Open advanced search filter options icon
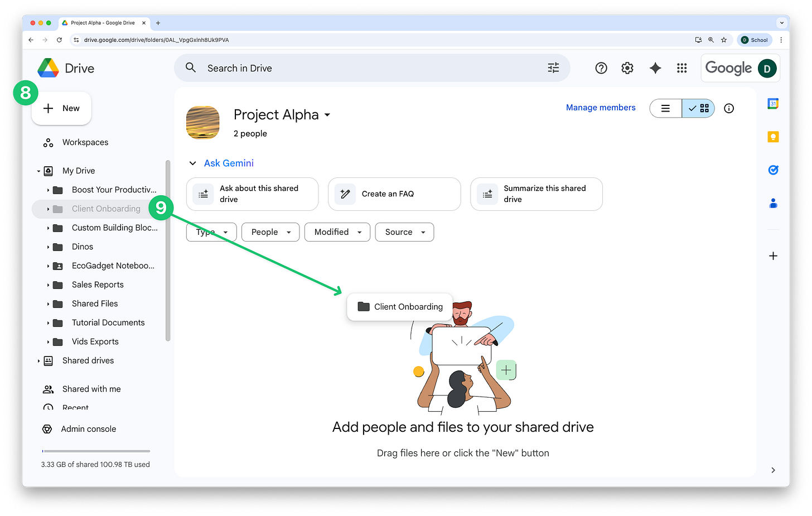The image size is (812, 516). tap(553, 67)
